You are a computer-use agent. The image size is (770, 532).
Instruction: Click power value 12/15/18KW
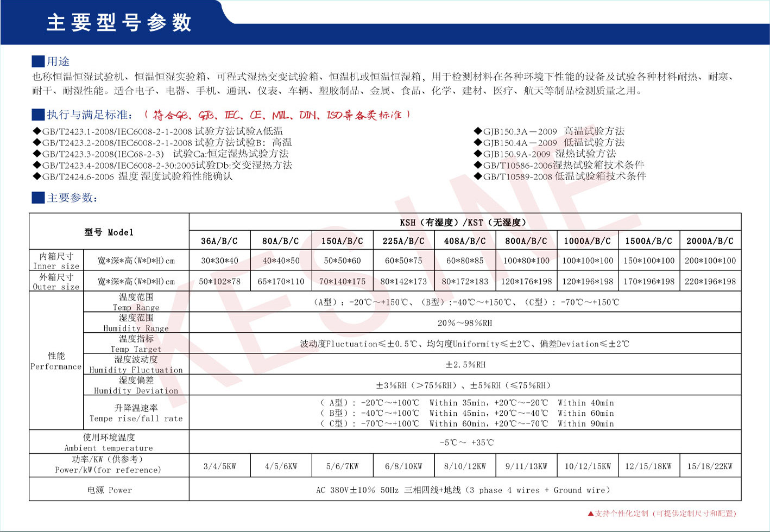tap(649, 466)
